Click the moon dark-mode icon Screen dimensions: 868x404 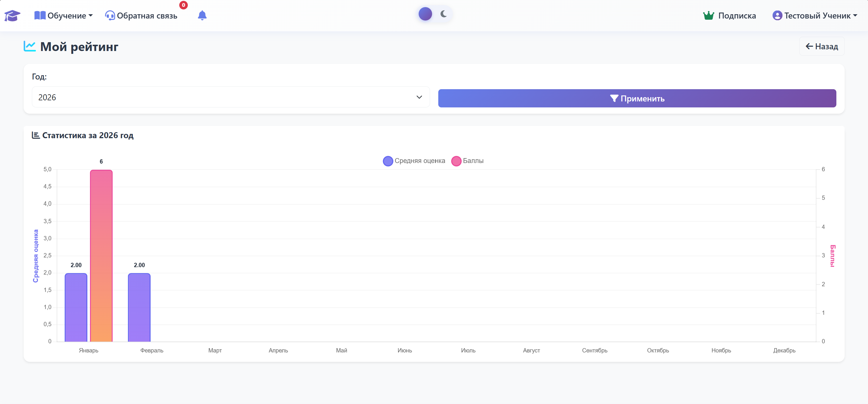443,14
